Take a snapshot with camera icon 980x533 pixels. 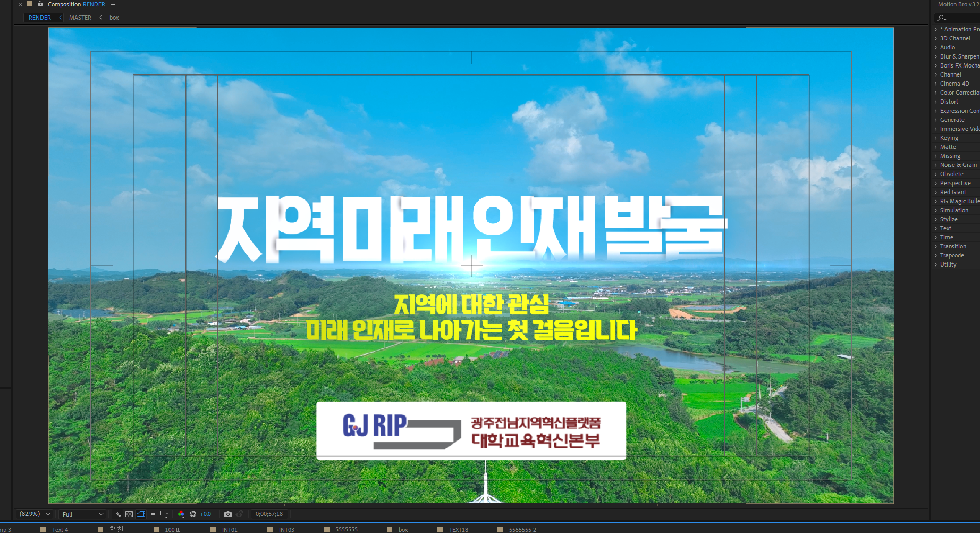[228, 514]
